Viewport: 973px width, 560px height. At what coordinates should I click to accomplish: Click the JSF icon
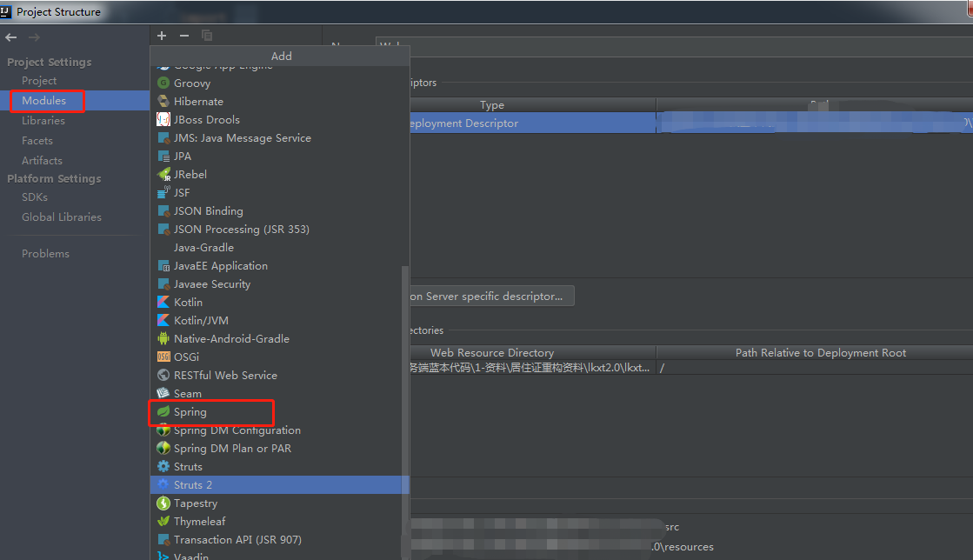point(163,192)
